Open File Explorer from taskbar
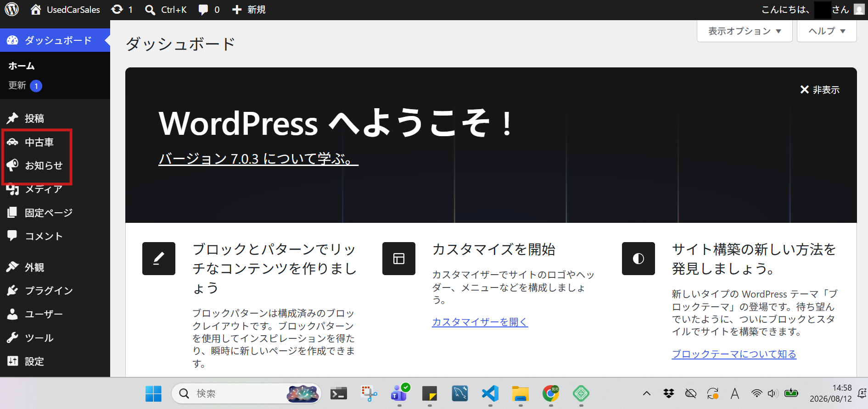The height and width of the screenshot is (409, 868). [521, 393]
